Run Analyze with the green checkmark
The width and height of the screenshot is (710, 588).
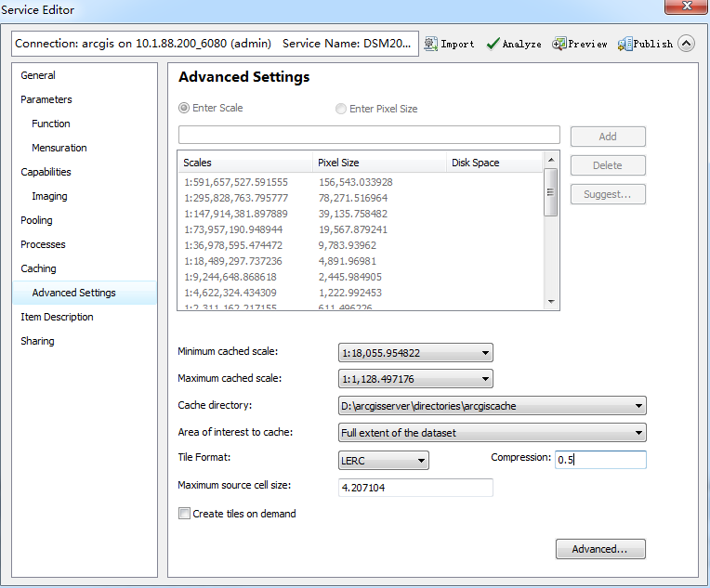(514, 44)
